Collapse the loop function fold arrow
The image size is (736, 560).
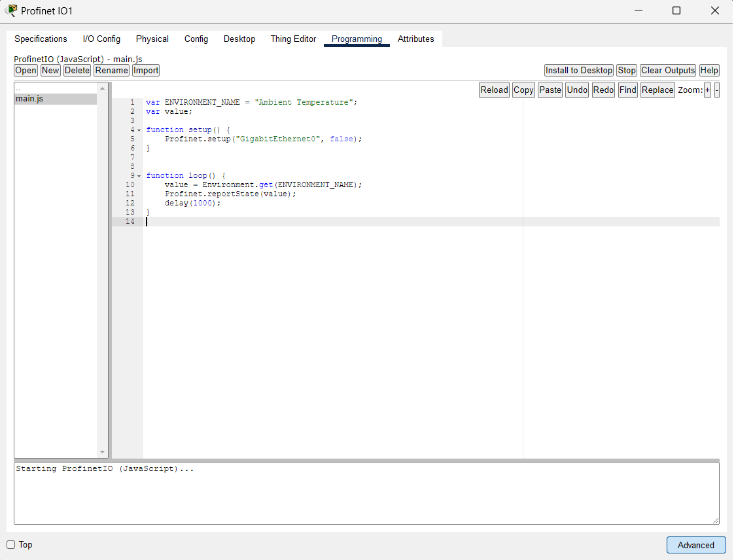(139, 176)
